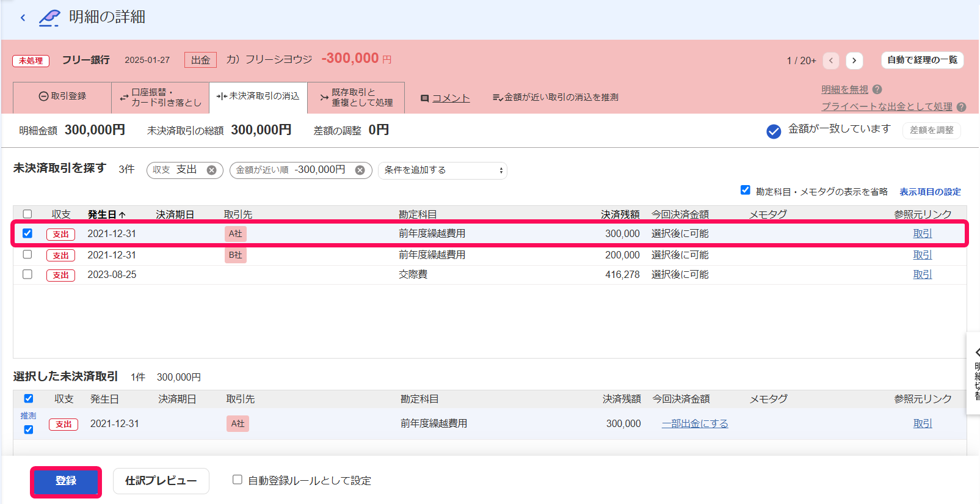Select the 未決済取引の消込 tab

tap(258, 97)
